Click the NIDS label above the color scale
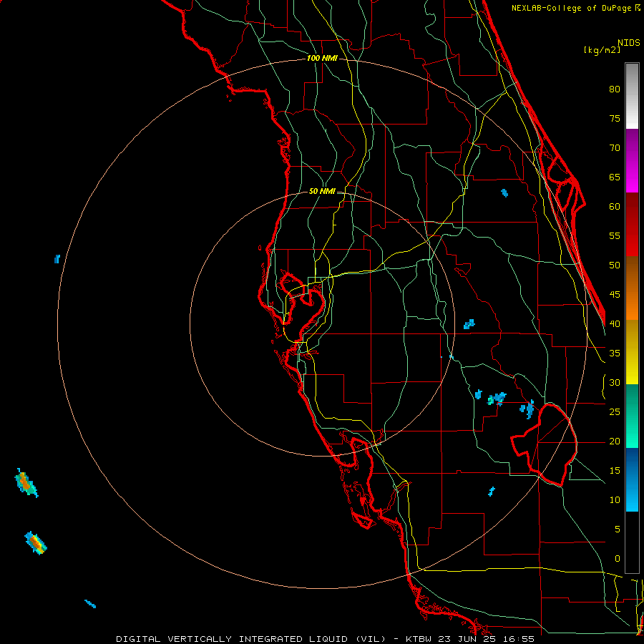 click(x=628, y=43)
